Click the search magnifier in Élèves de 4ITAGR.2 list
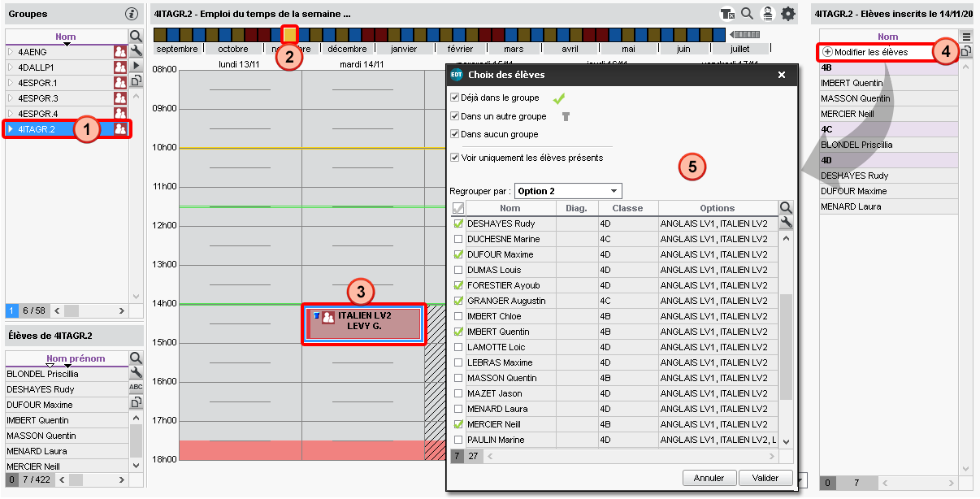 pyautogui.click(x=136, y=358)
